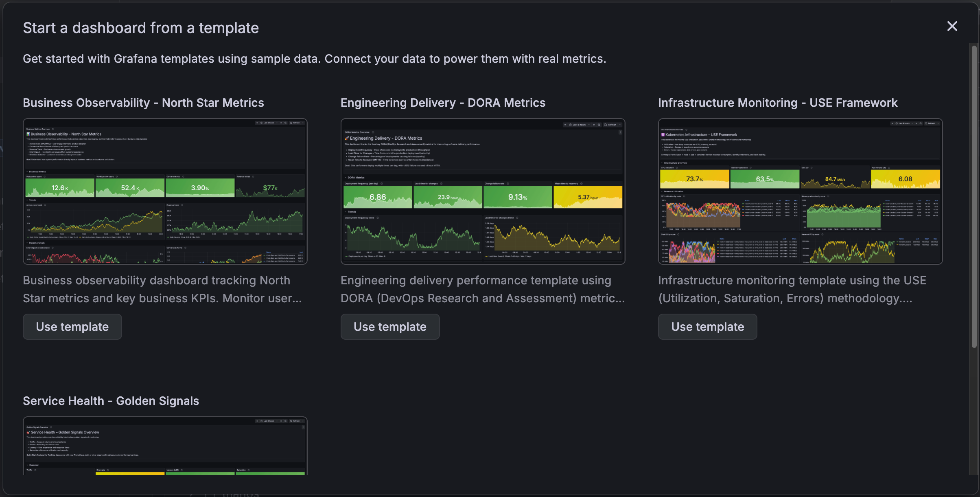The image size is (980, 497).
Task: Open the Last 6 hours time range dropdown
Action: (269, 123)
